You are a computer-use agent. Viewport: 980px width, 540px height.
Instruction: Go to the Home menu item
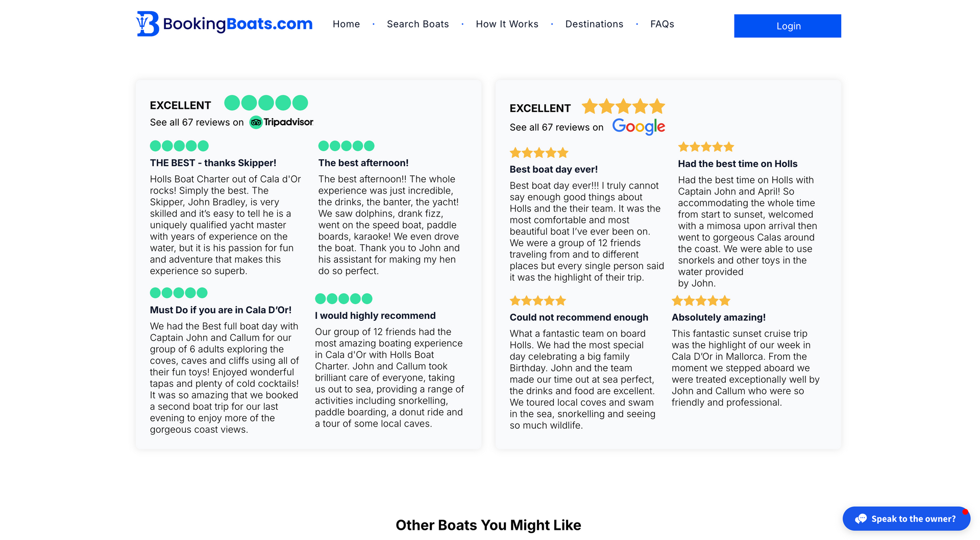tap(346, 24)
